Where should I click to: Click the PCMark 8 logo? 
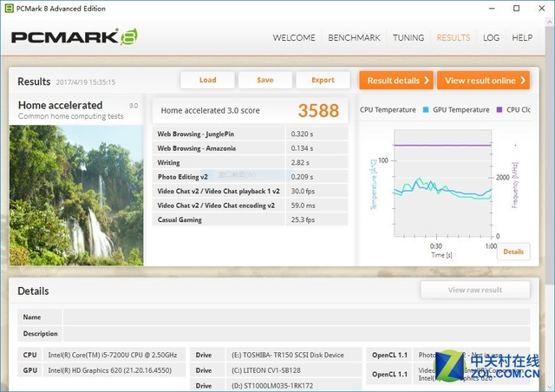(x=75, y=36)
